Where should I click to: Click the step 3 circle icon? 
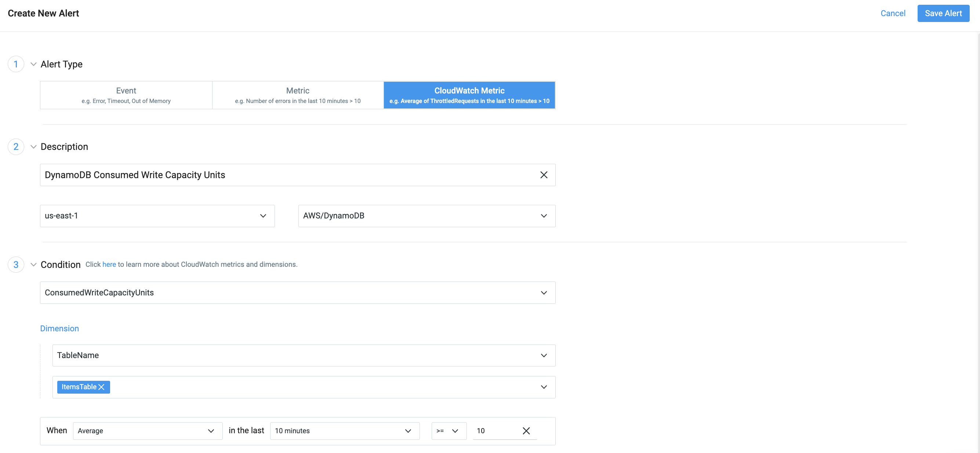coord(15,265)
